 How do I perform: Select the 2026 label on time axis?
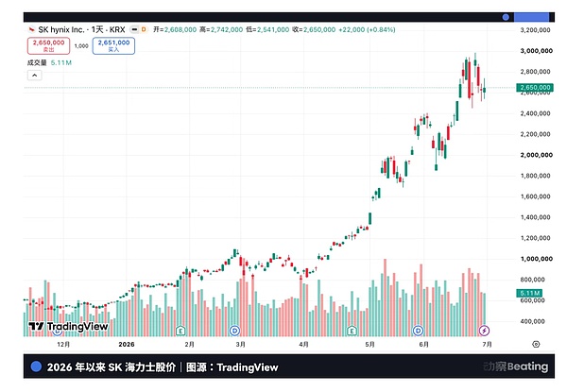127,345
